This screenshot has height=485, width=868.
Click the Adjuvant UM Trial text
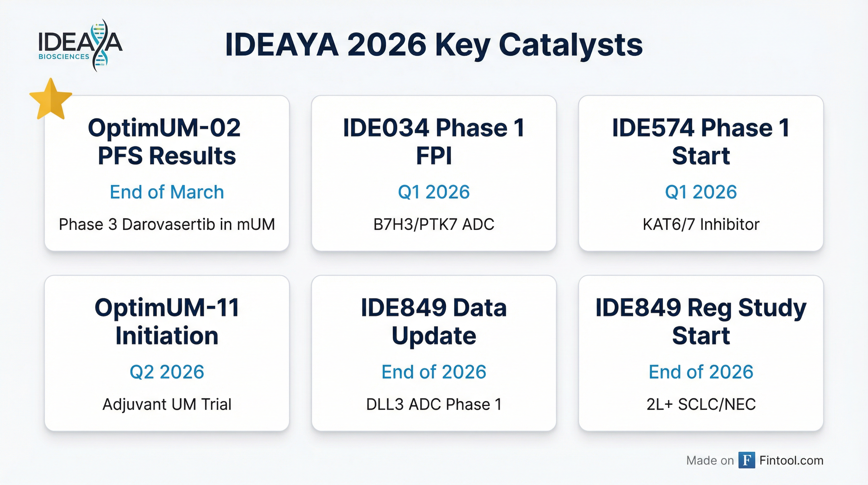point(167,404)
